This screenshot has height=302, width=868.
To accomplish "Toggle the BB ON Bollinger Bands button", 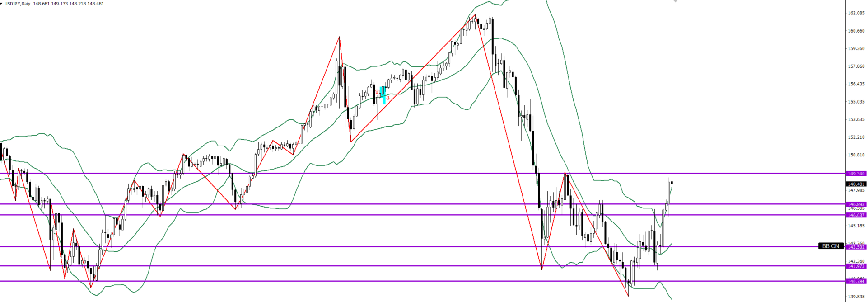I will point(830,246).
